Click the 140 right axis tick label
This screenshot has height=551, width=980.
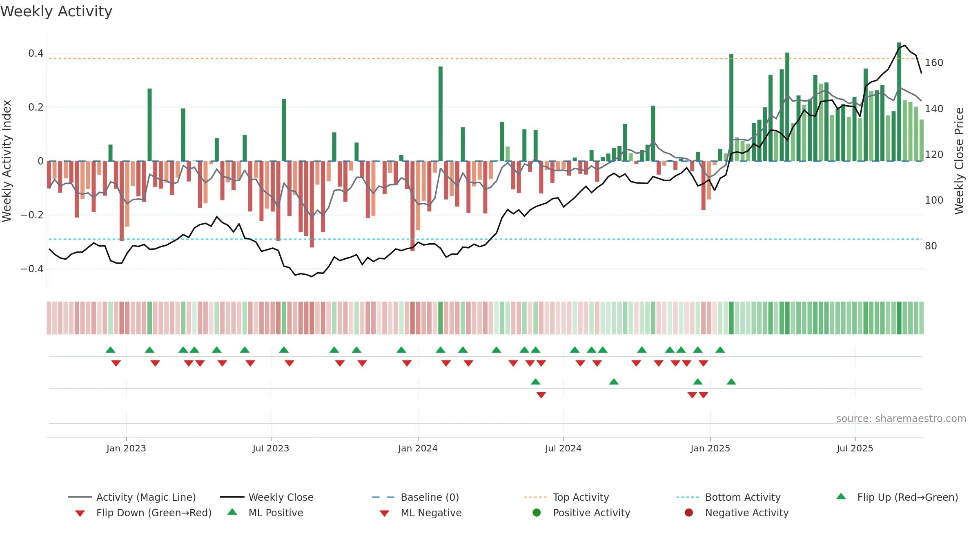[x=934, y=109]
